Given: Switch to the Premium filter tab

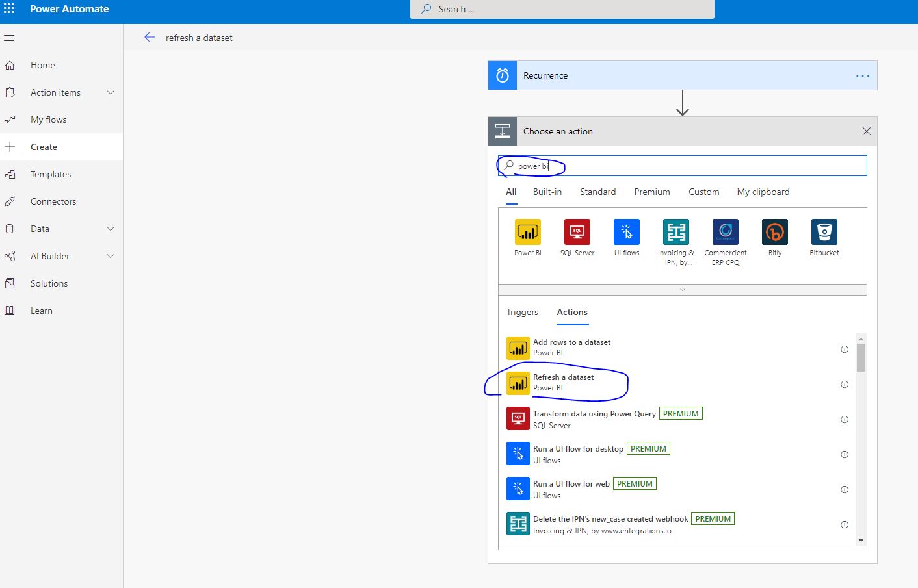Looking at the screenshot, I should pyautogui.click(x=652, y=192).
